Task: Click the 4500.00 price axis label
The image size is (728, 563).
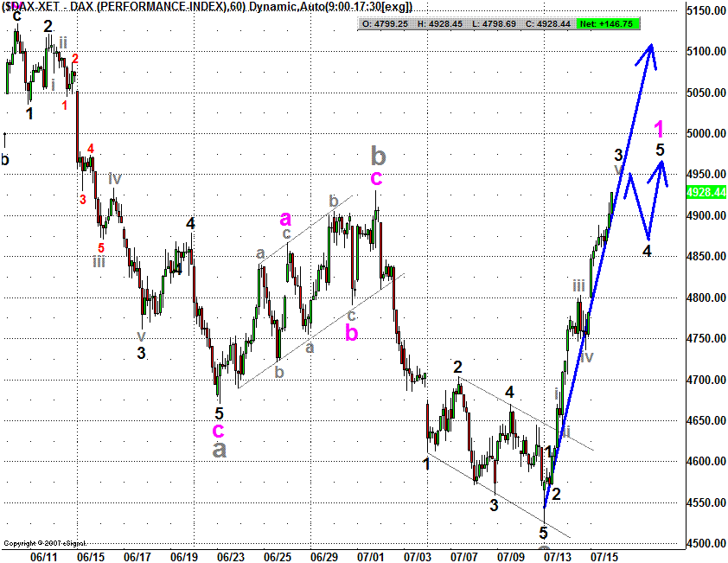Action: tap(706, 544)
